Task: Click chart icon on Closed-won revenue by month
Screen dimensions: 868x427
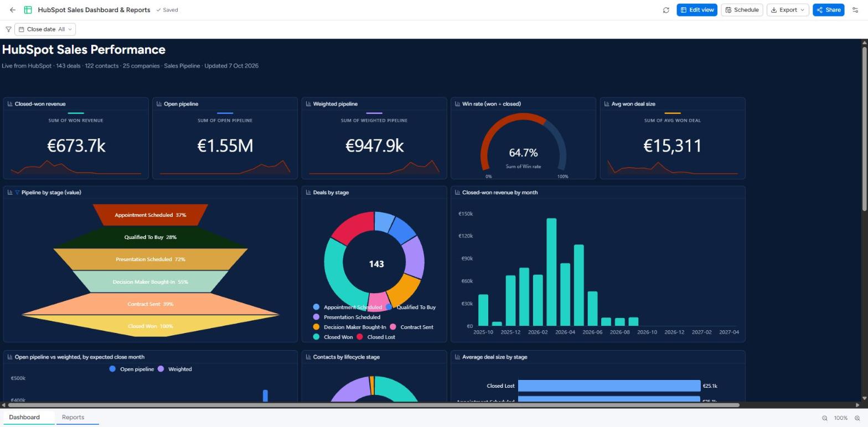Action: click(x=457, y=192)
